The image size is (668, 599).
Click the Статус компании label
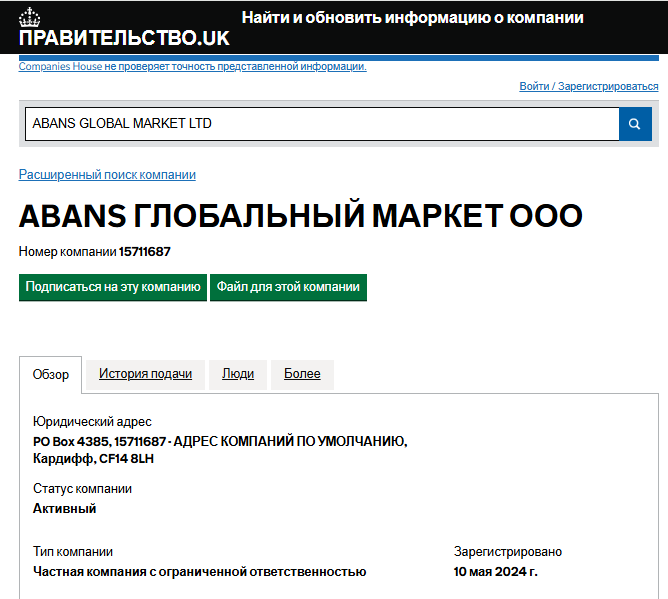[82, 489]
